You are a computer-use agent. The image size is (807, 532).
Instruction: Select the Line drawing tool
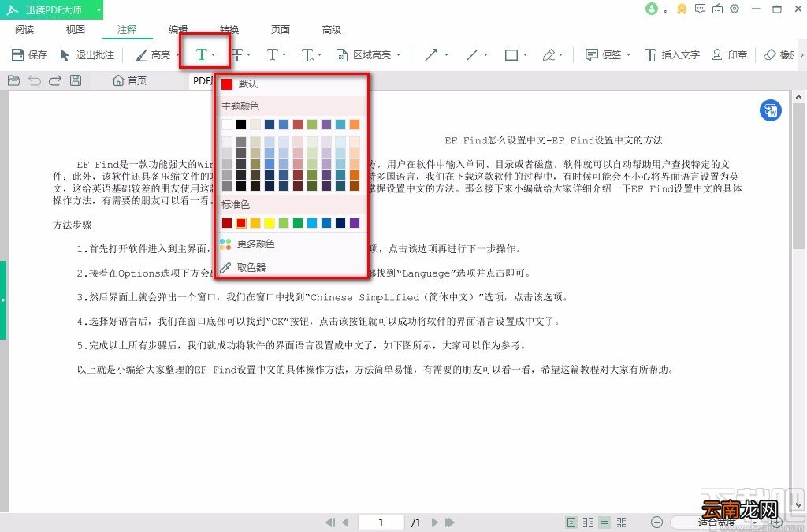(471, 54)
